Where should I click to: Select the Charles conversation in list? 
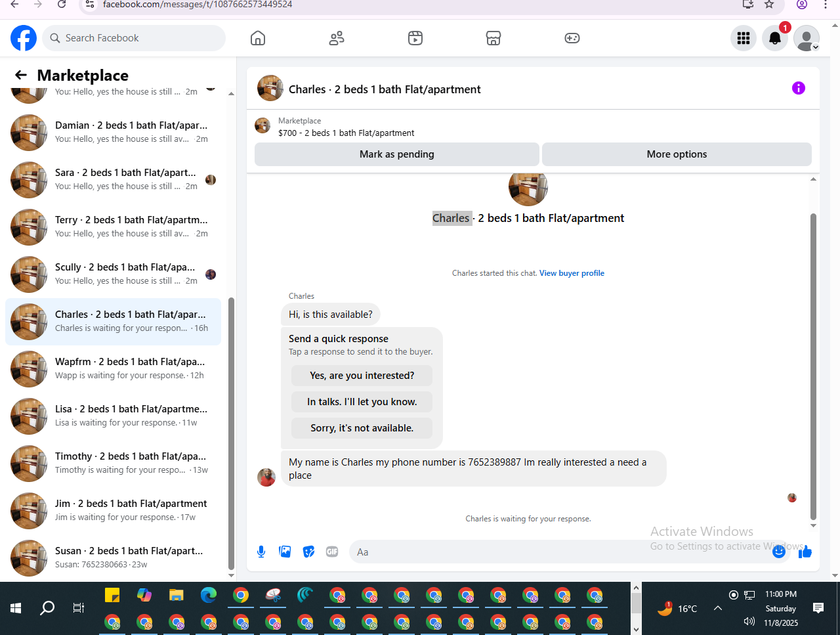click(x=113, y=321)
